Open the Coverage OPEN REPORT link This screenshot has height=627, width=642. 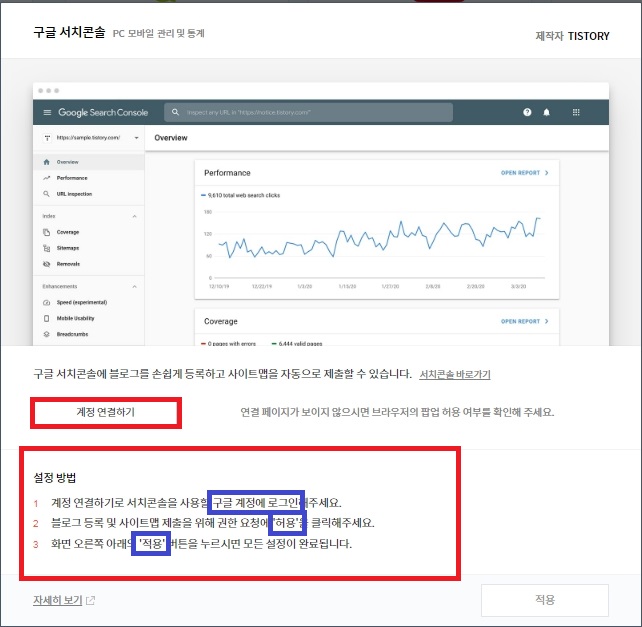click(x=524, y=321)
